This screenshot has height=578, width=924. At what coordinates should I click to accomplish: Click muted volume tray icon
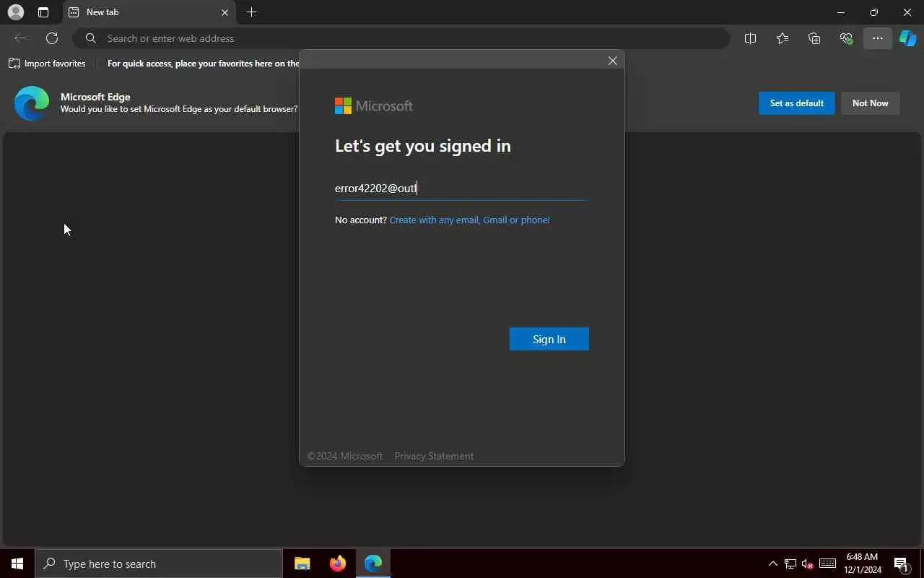pyautogui.click(x=808, y=564)
